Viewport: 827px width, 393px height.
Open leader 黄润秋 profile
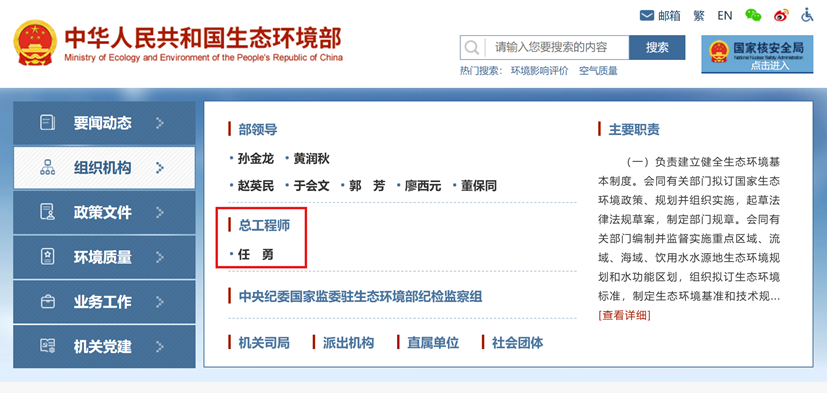tap(311, 159)
